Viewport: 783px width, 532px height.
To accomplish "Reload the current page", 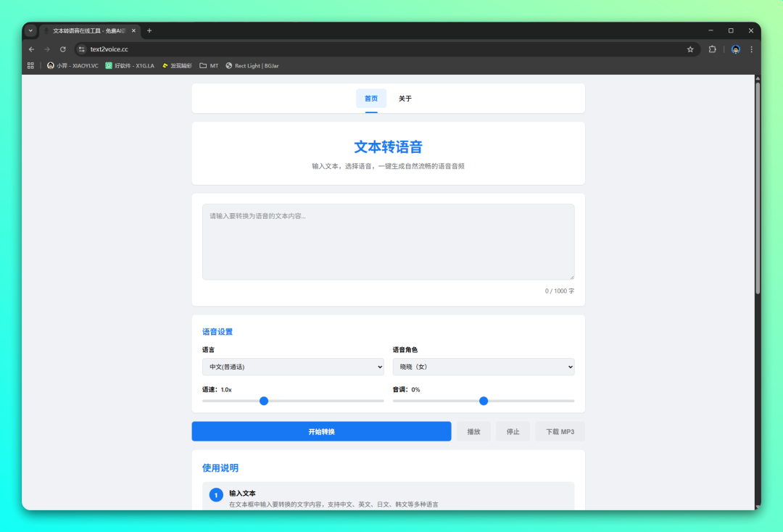I will (63, 49).
